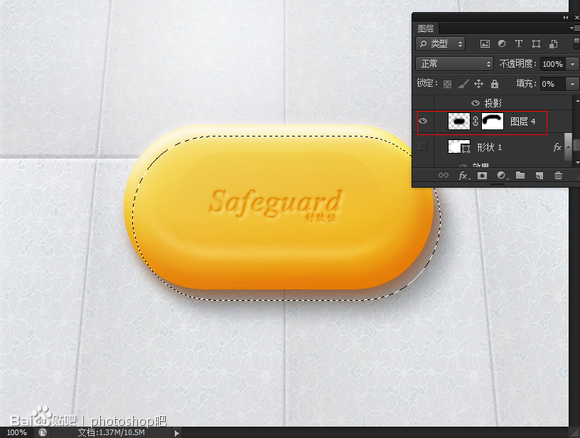Viewport: 580px width, 438px height.
Task: Create a new group folder icon
Action: [520, 175]
